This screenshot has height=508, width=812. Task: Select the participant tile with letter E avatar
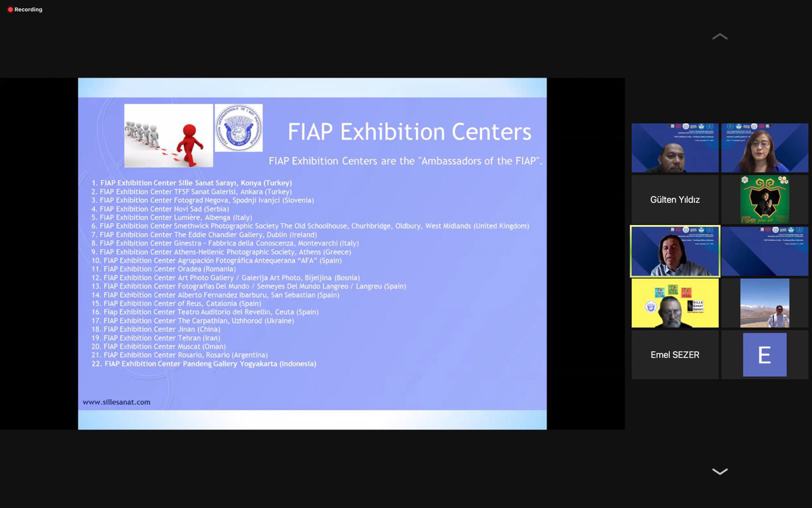(764, 355)
